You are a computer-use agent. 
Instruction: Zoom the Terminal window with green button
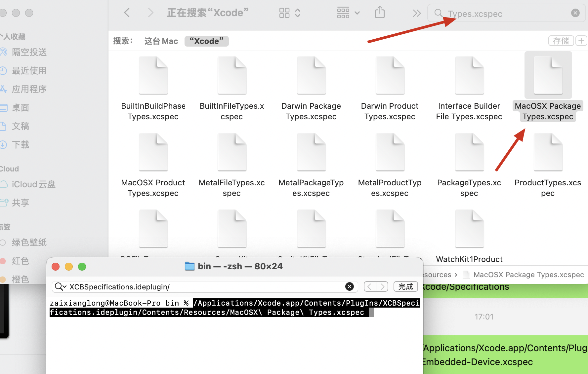[82, 267]
